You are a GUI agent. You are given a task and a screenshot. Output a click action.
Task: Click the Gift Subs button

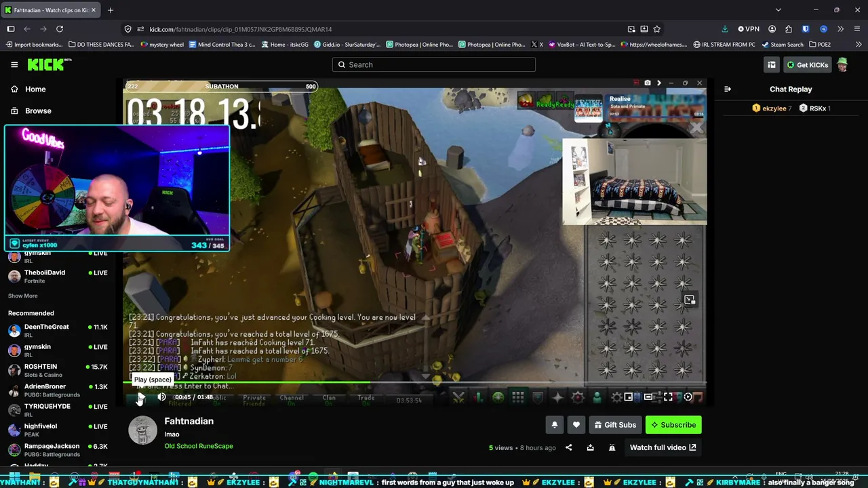pyautogui.click(x=615, y=425)
